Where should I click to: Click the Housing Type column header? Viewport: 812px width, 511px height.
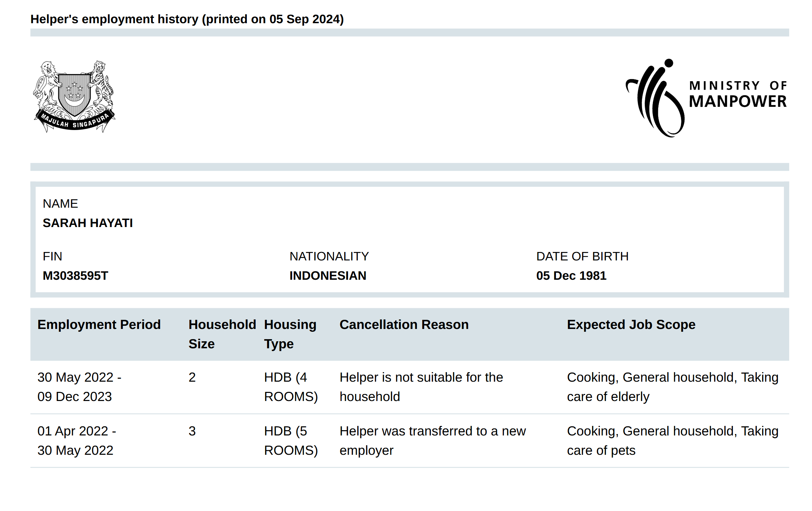(x=290, y=334)
